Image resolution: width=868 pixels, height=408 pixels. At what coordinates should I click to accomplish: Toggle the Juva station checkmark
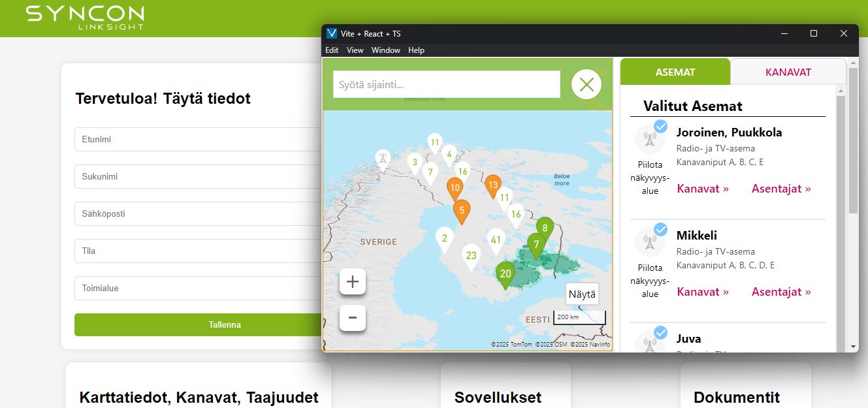661,332
